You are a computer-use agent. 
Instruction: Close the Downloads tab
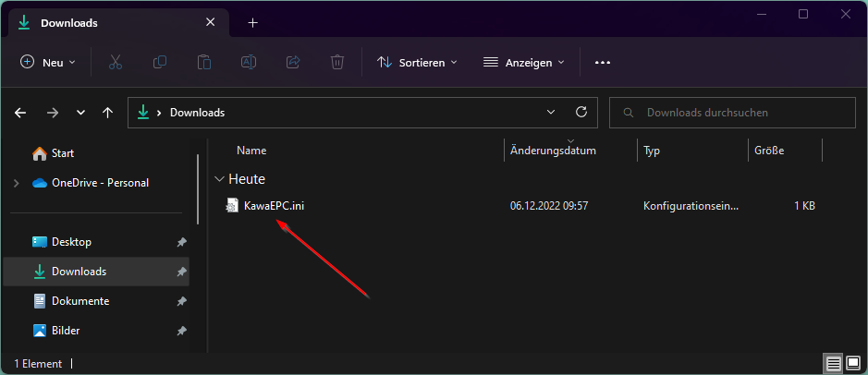[211, 23]
